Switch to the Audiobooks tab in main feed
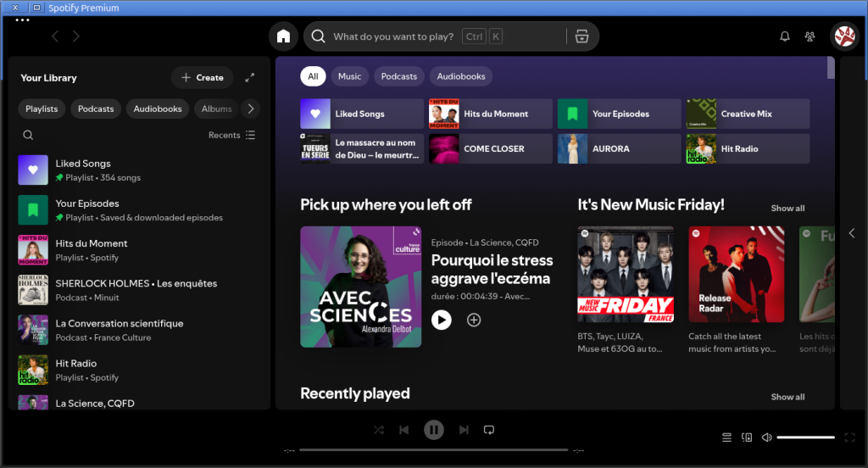The width and height of the screenshot is (868, 468). click(461, 76)
